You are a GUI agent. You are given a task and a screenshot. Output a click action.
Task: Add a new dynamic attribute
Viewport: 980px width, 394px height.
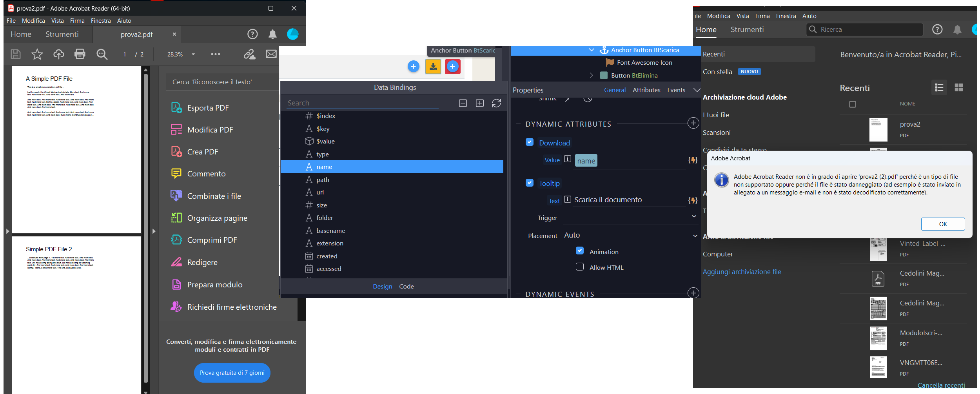point(693,123)
